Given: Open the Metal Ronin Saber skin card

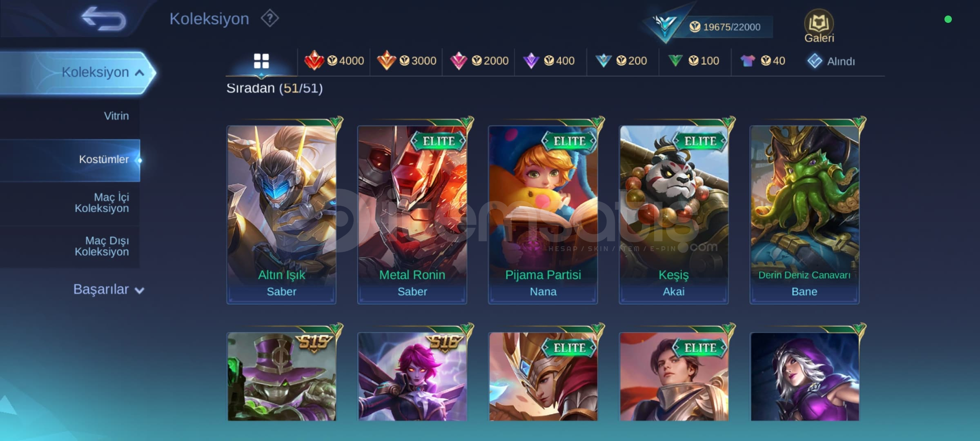Looking at the screenshot, I should click(412, 214).
